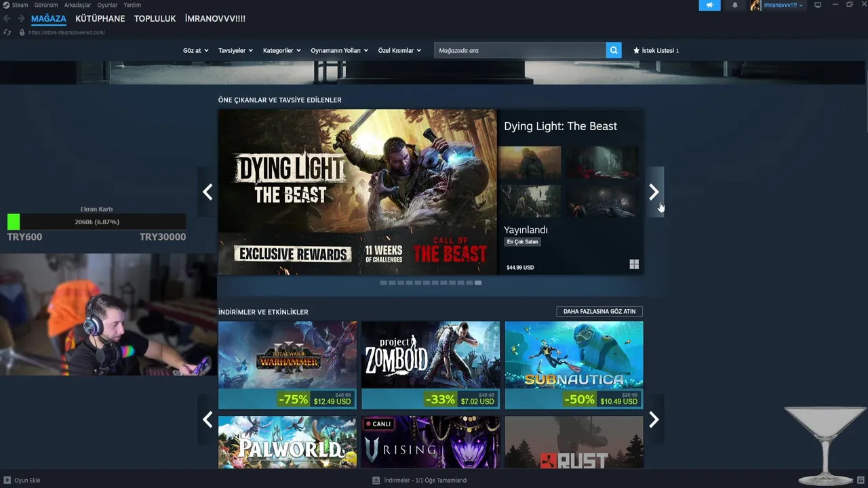Click the -50% $10.49 USD Subnautica price

(601, 400)
